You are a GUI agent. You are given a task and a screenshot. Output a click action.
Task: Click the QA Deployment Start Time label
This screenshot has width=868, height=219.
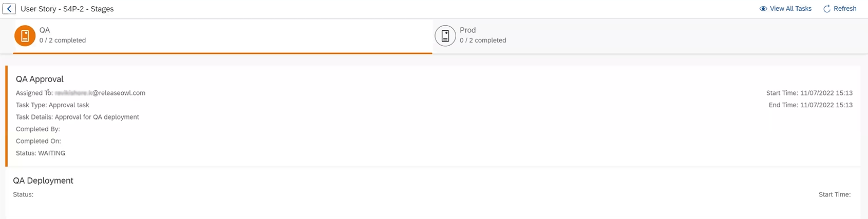coord(834,194)
